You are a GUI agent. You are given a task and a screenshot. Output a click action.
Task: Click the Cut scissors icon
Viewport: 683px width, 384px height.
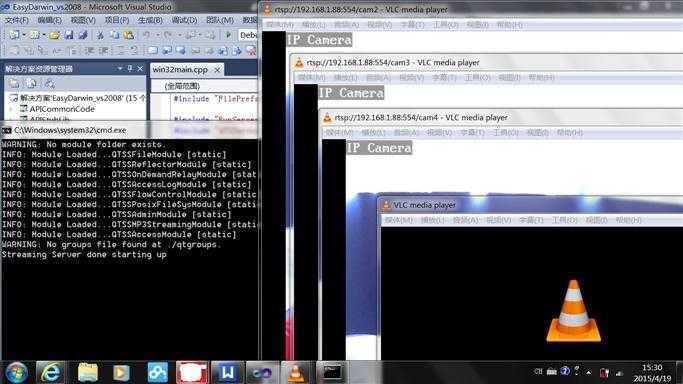100,35
